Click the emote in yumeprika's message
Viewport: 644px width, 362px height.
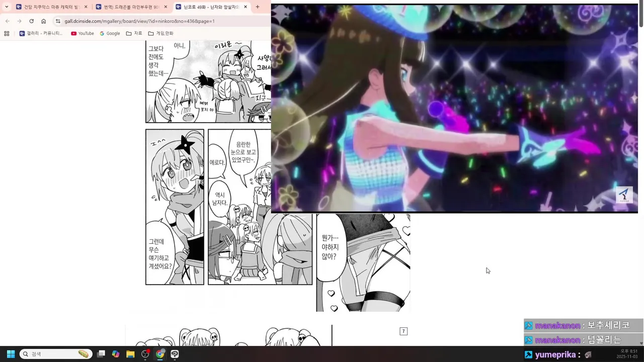coord(588,354)
